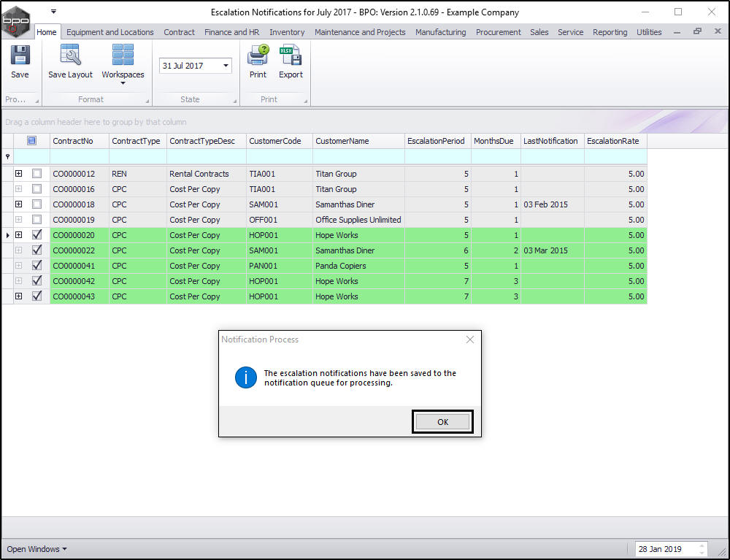This screenshot has height=560, width=730.
Task: Open the Open Windows dropdown
Action: tap(36, 549)
